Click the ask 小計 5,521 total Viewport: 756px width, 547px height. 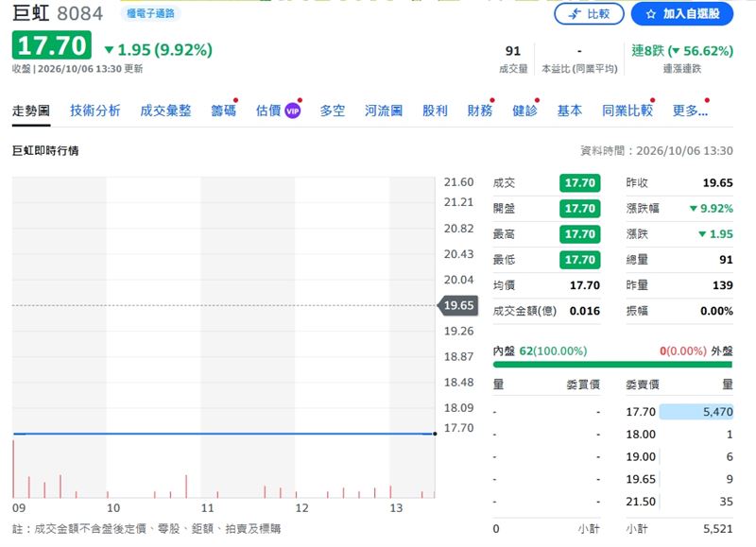click(x=718, y=529)
